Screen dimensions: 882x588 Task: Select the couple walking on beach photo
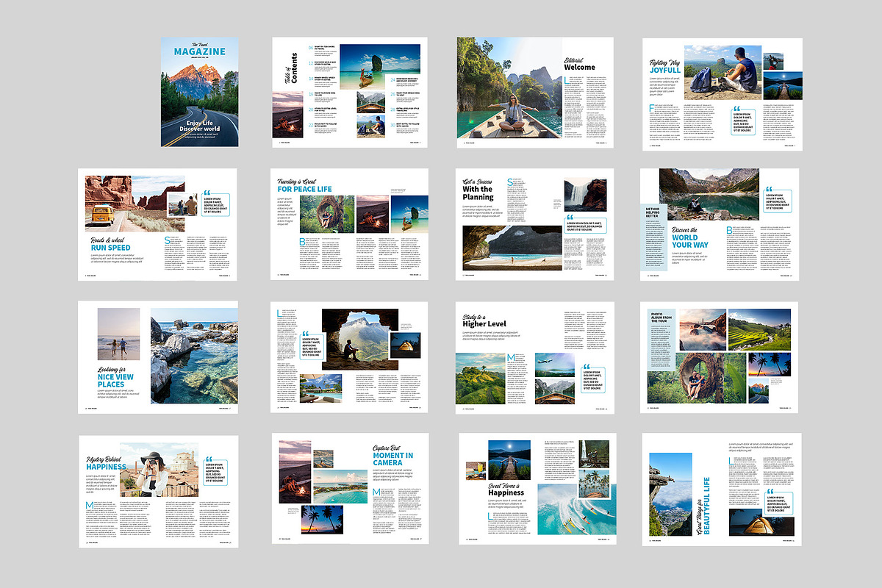(118, 334)
